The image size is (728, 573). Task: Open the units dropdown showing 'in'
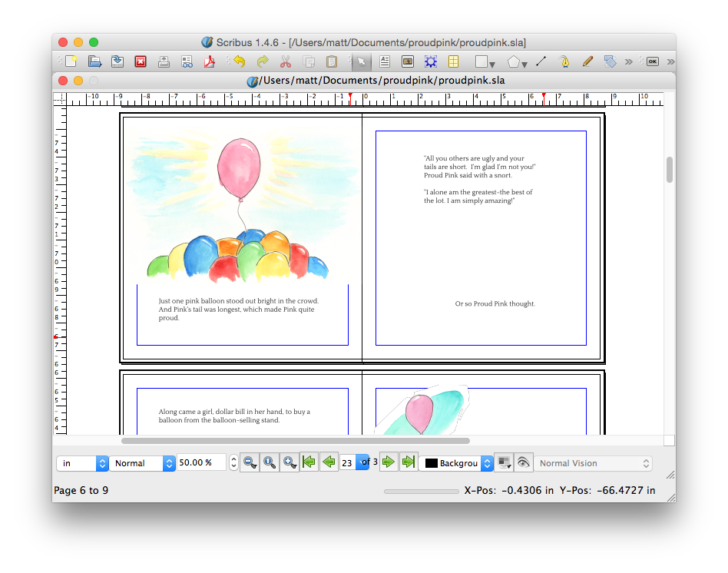82,463
